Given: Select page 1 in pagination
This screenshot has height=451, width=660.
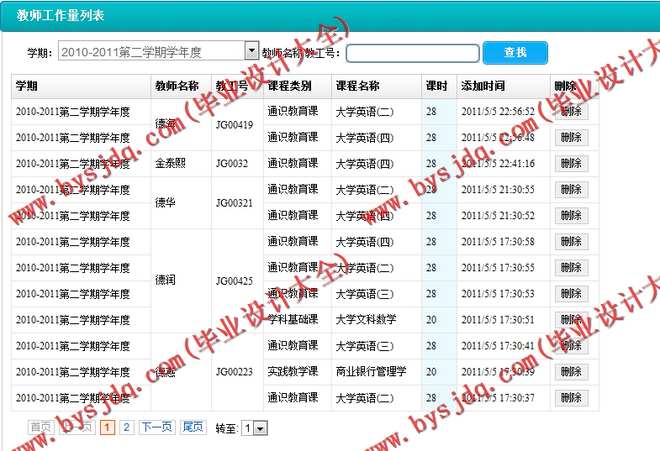Looking at the screenshot, I should [x=108, y=427].
